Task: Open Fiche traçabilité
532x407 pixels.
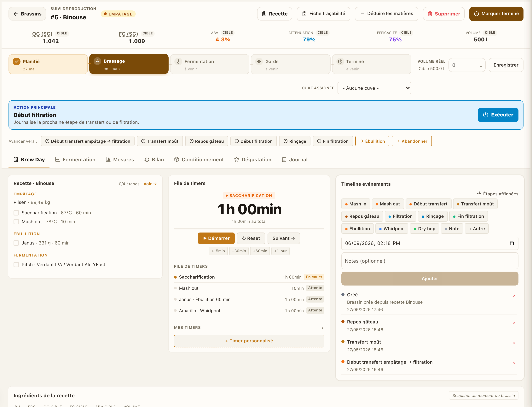Action: point(323,14)
